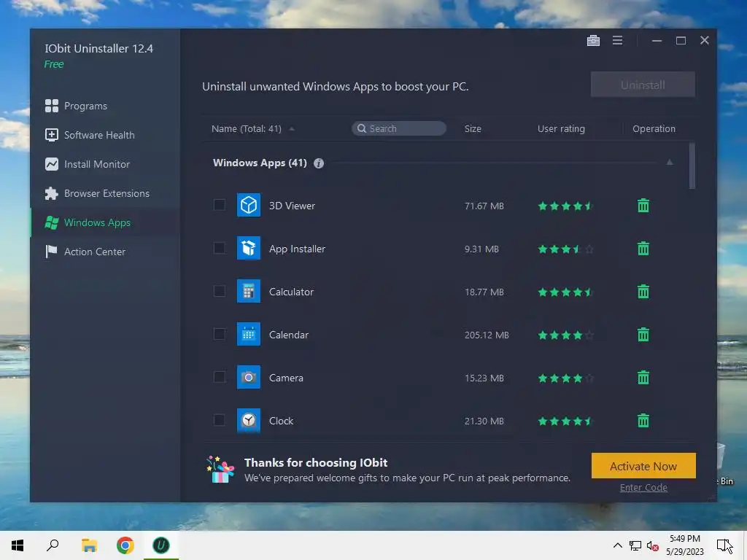This screenshot has width=747, height=560.
Task: Click into the Search field
Action: click(399, 128)
